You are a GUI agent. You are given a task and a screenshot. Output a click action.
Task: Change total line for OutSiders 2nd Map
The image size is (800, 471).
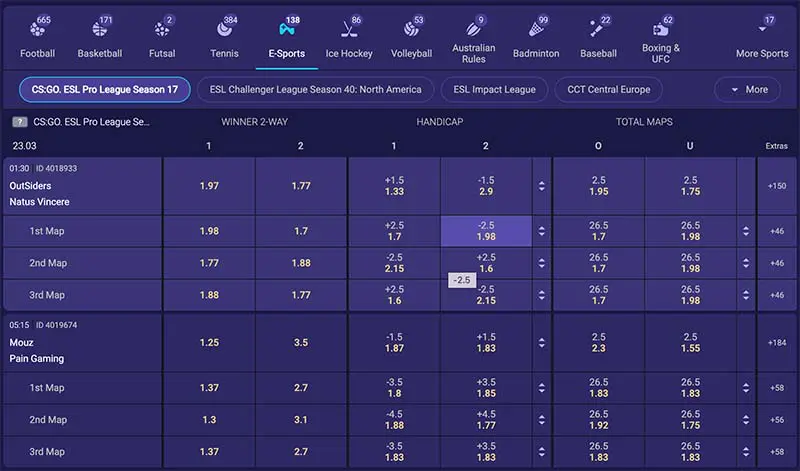pos(746,263)
